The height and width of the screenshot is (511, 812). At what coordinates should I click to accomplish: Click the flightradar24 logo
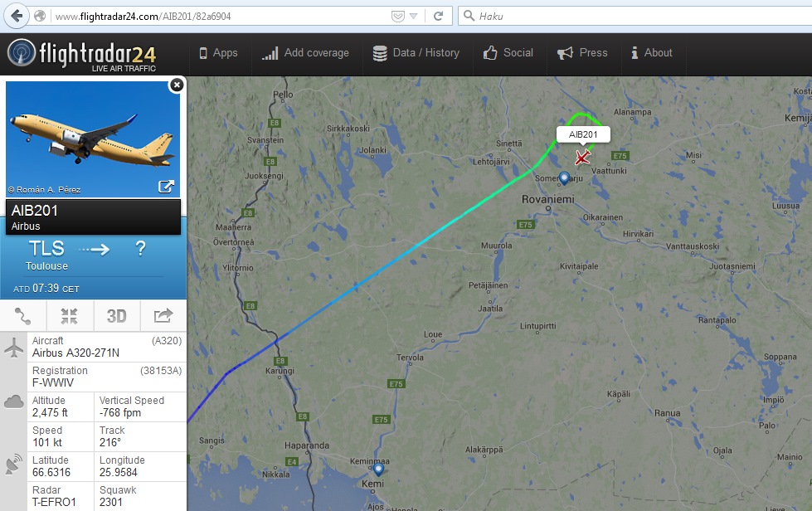(81, 55)
